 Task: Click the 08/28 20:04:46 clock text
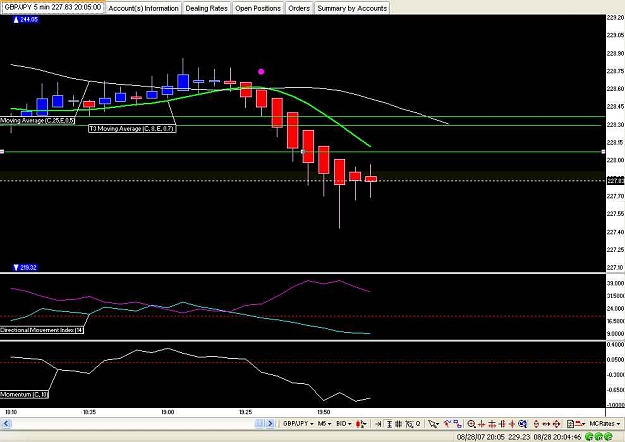[x=557, y=437]
